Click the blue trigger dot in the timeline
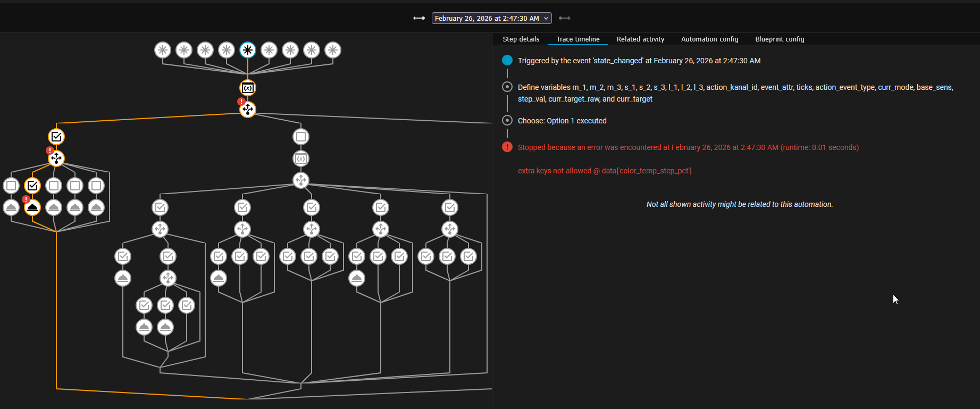This screenshot has width=980, height=409. click(507, 61)
